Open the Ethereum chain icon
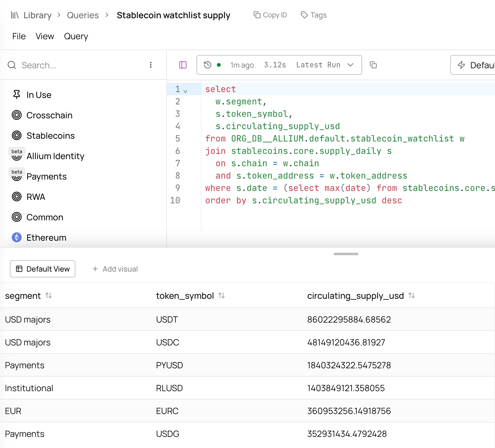Screen dimensions: 495x448 click(x=17, y=238)
